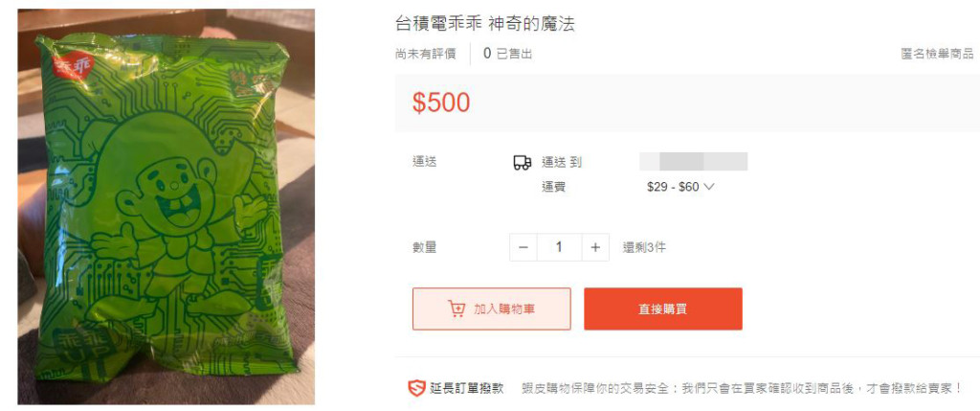Click the quantity input field
This screenshot has height=411, width=980.
(x=559, y=248)
